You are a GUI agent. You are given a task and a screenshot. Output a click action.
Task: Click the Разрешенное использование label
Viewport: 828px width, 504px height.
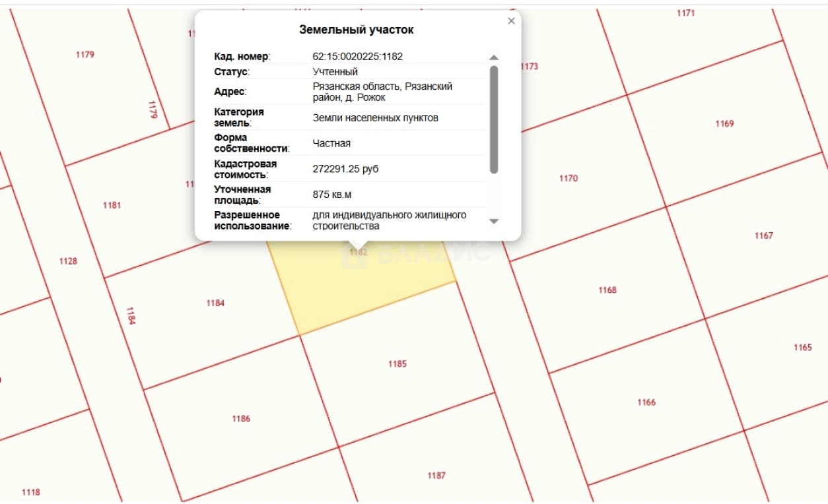(x=253, y=220)
